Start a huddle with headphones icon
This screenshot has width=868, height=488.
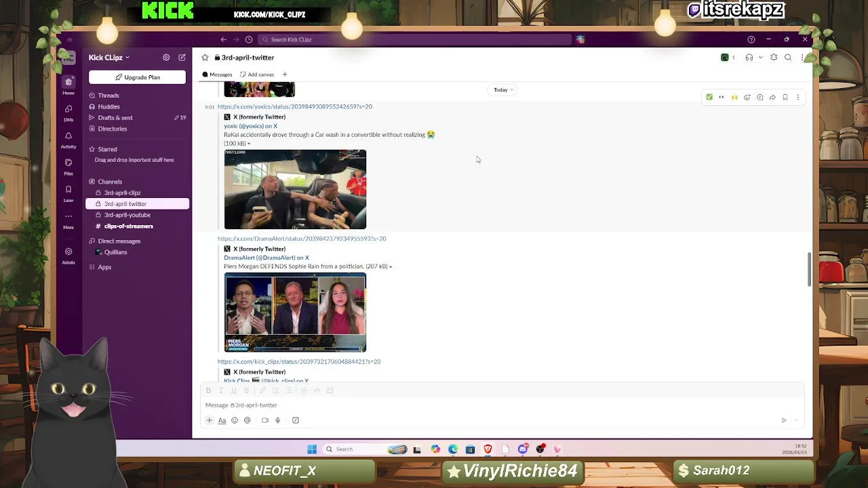click(x=749, y=58)
